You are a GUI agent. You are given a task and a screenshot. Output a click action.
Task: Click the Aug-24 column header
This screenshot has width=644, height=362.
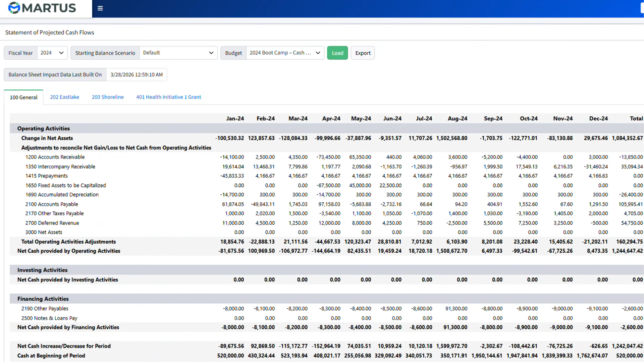point(458,119)
